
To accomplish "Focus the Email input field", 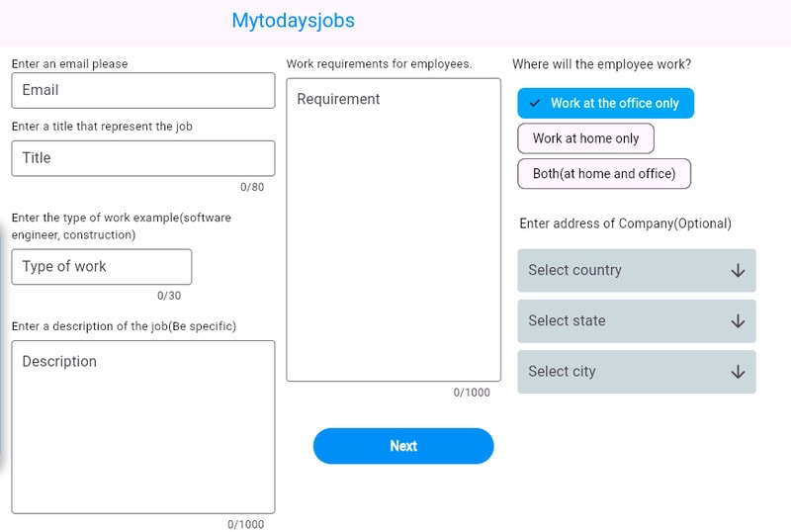I will point(142,90).
